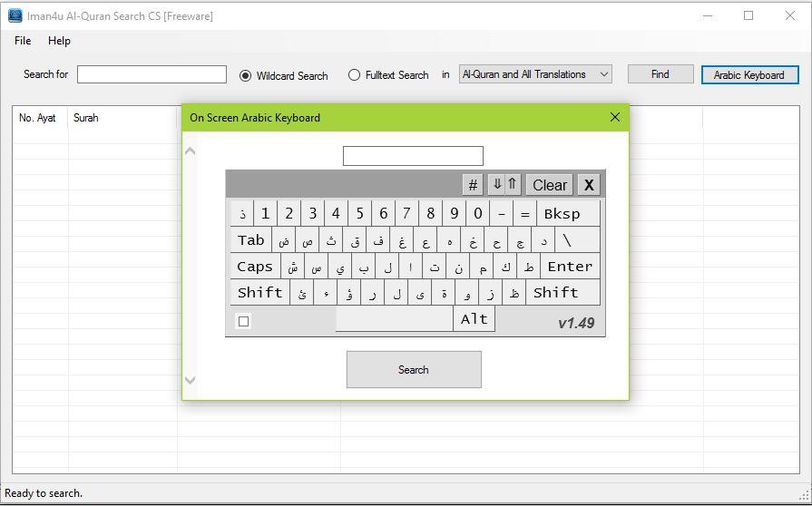This screenshot has width=812, height=506.
Task: Tap the Arabic ب key
Action: pyautogui.click(x=364, y=267)
